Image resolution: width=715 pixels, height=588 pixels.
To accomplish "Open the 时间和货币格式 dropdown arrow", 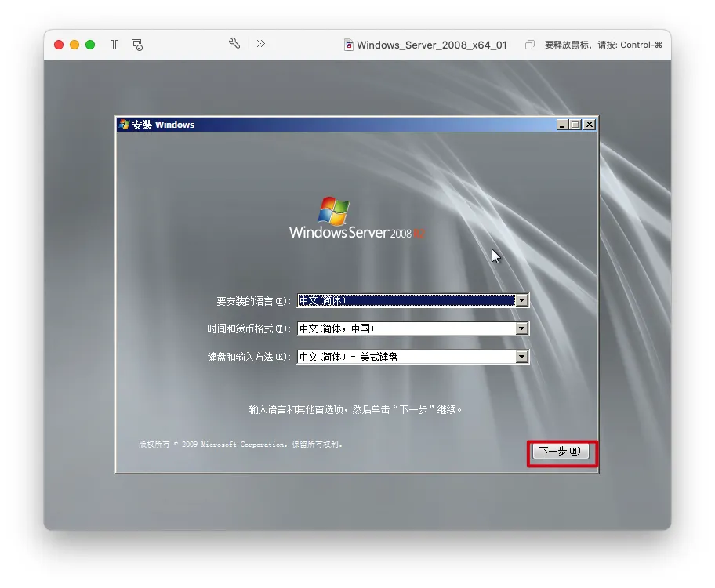I will pyautogui.click(x=522, y=328).
